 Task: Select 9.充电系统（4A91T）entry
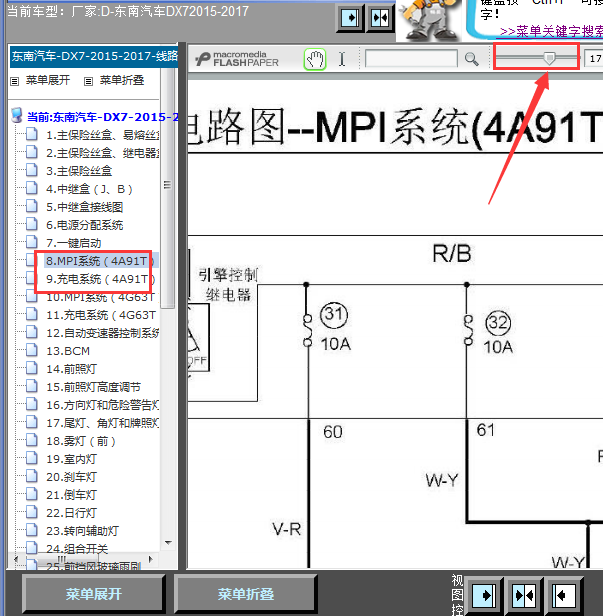click(x=101, y=279)
